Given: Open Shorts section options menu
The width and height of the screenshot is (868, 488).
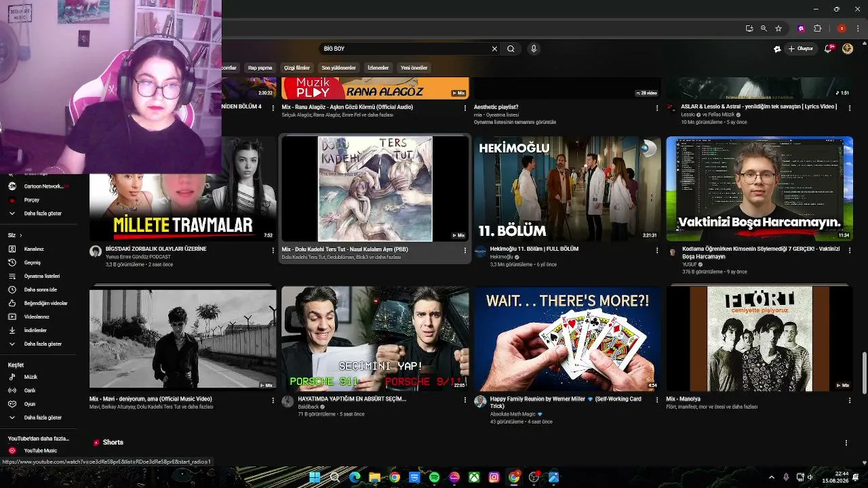Looking at the screenshot, I should (846, 443).
